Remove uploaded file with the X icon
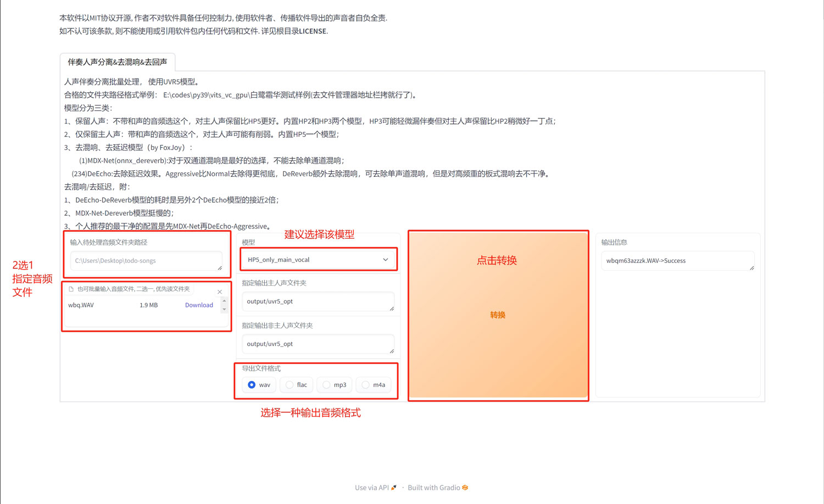The height and width of the screenshot is (504, 824). point(220,292)
